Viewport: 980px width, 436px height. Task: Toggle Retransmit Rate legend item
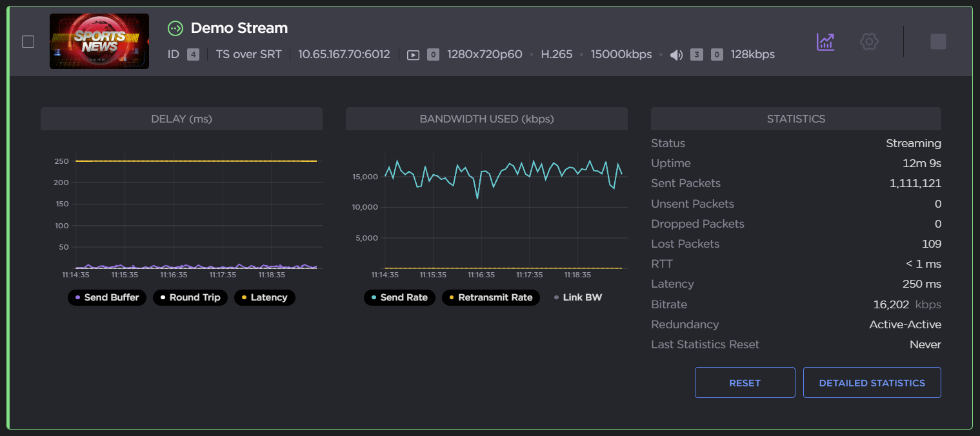pos(490,297)
